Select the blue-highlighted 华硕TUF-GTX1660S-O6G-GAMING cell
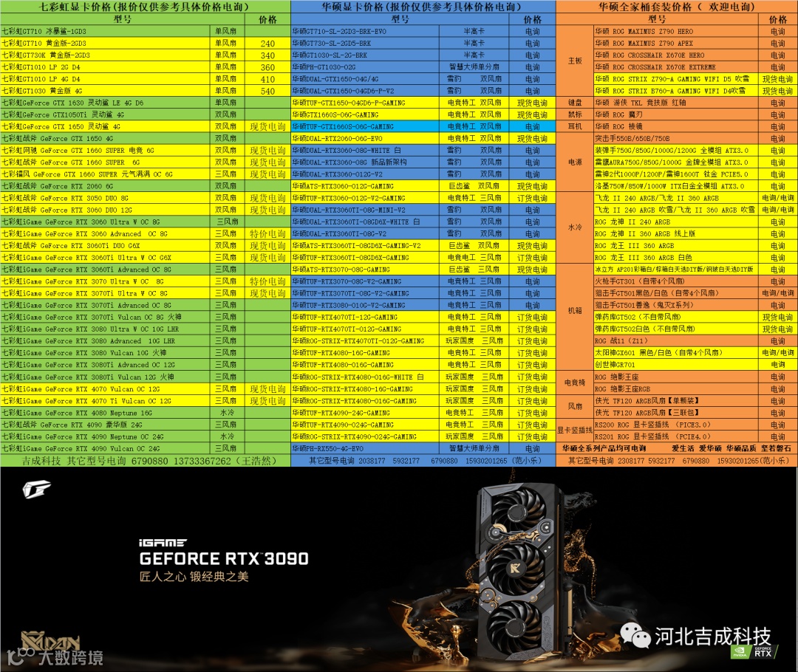This screenshot has width=798, height=672. coord(365,127)
